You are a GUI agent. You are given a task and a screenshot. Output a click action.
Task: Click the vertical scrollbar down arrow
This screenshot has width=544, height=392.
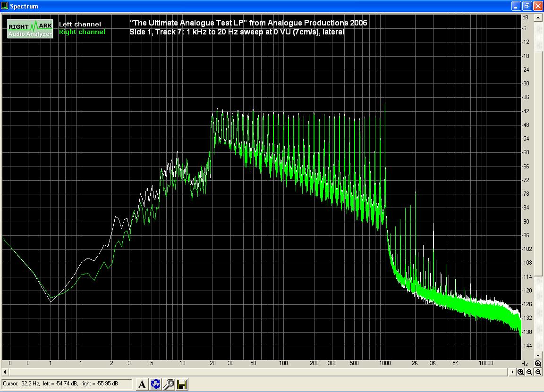pos(538,355)
